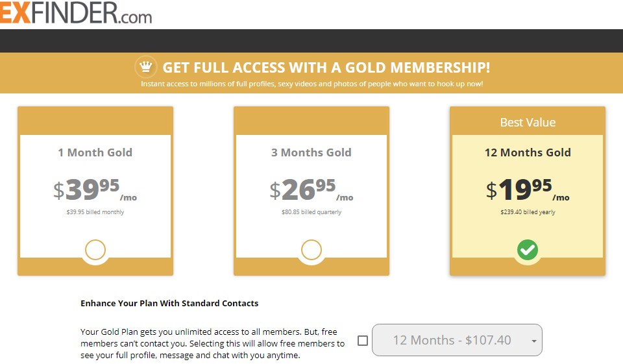
Task: Click the Standard Contacts dropdown arrow
Action: pyautogui.click(x=533, y=341)
